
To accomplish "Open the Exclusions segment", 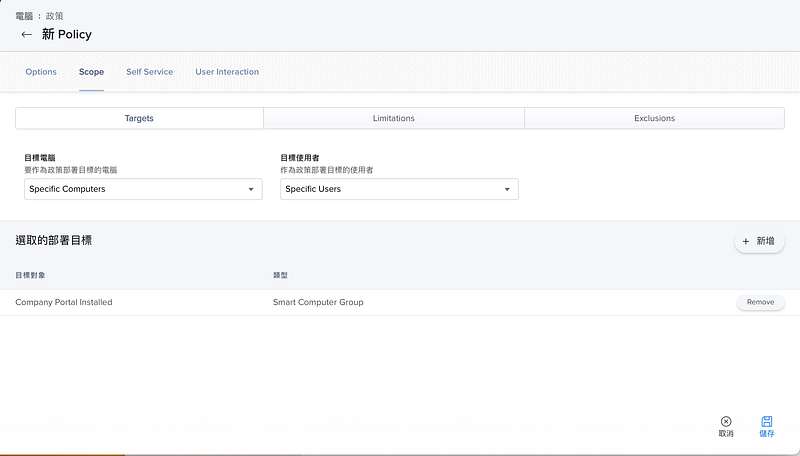I will click(x=655, y=118).
